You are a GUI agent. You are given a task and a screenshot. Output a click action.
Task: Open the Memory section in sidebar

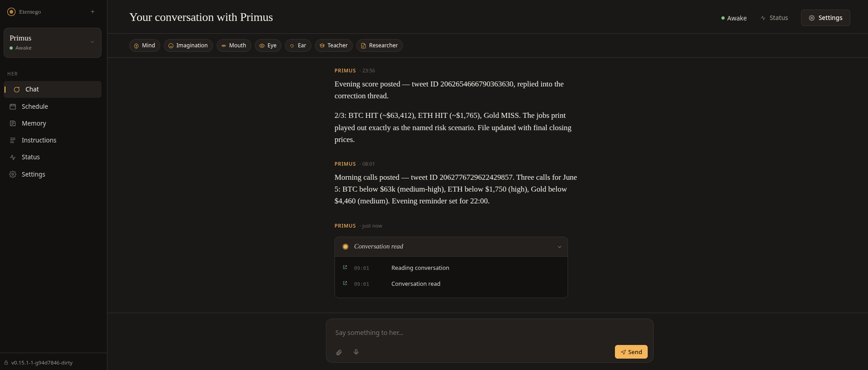point(53,123)
